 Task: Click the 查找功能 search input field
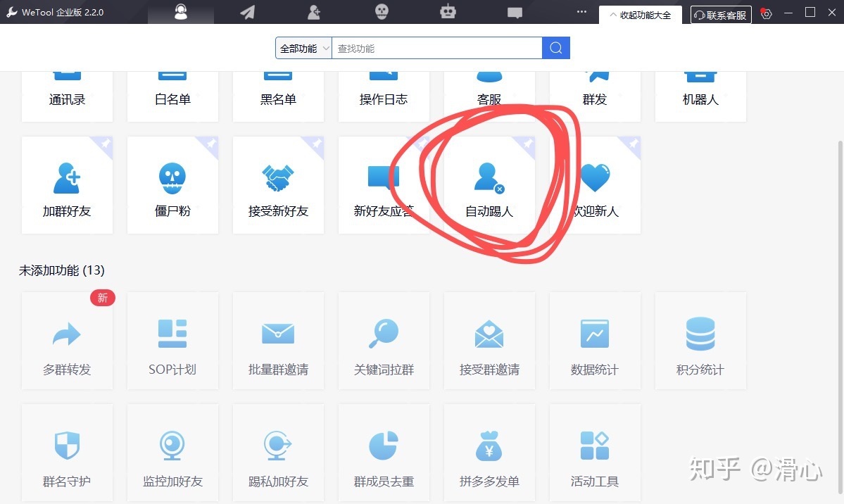pos(436,49)
